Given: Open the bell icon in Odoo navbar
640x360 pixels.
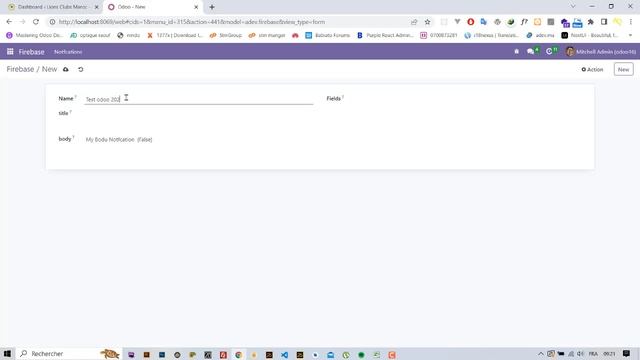Looking at the screenshot, I should 516,51.
